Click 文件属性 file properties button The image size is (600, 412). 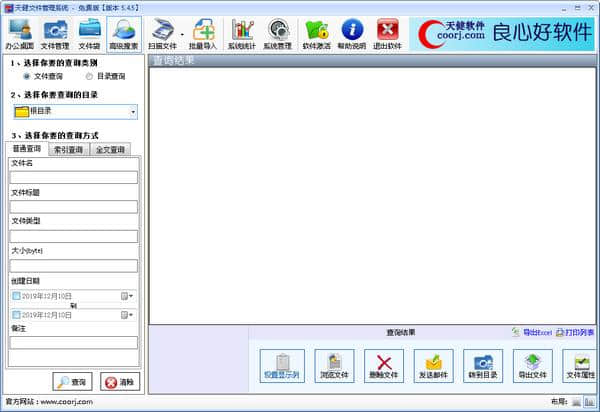pyautogui.click(x=579, y=366)
